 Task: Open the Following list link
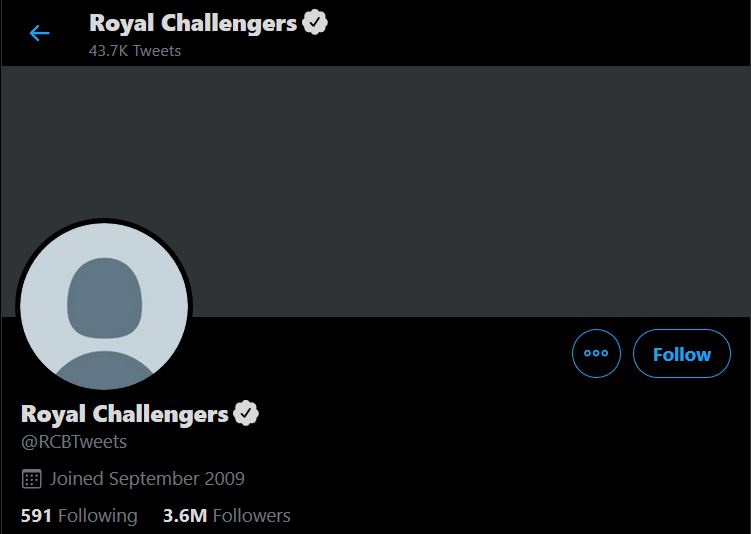[x=79, y=516]
